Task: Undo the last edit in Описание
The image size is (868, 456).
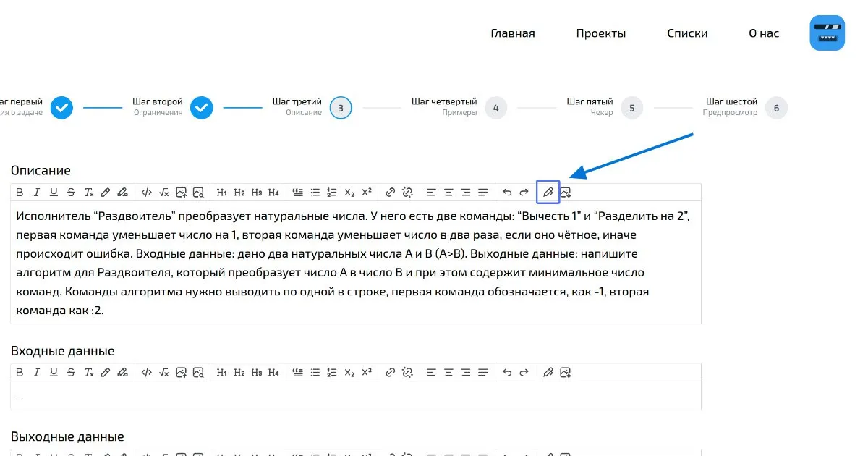Action: (x=507, y=192)
